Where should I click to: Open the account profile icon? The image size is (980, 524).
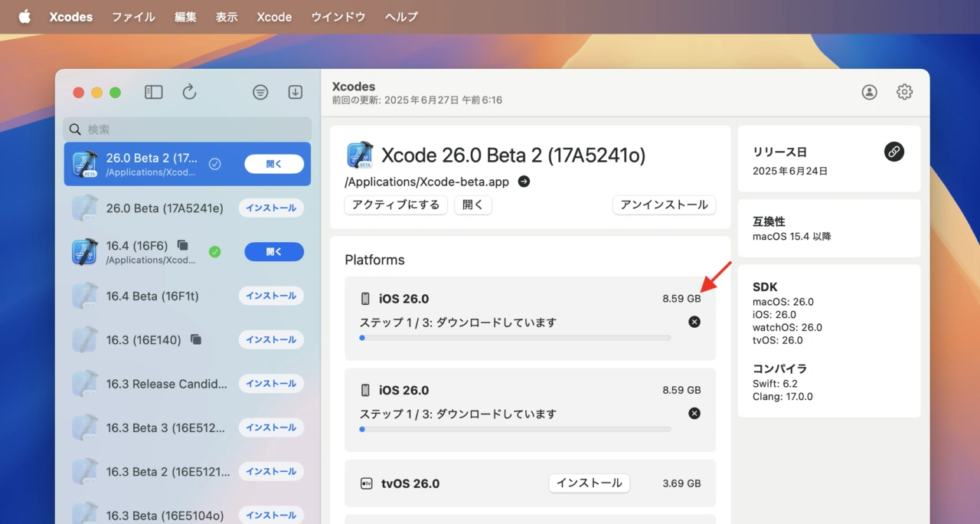[x=869, y=92]
